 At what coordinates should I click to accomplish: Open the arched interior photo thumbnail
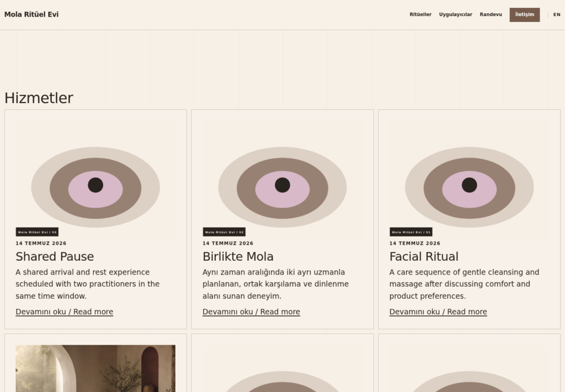click(95, 368)
